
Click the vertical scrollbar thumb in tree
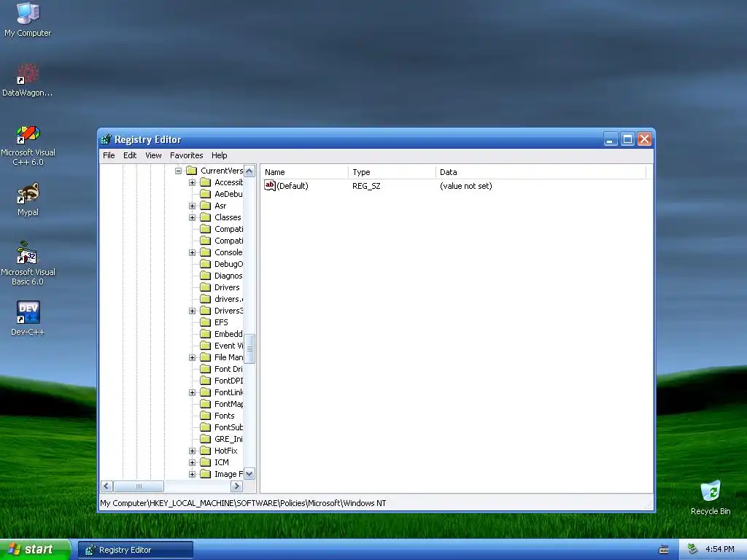tap(249, 349)
